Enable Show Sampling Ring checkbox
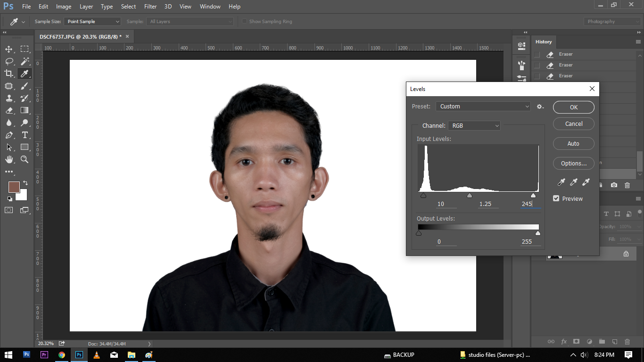This screenshot has width=644, height=362. [x=244, y=21]
